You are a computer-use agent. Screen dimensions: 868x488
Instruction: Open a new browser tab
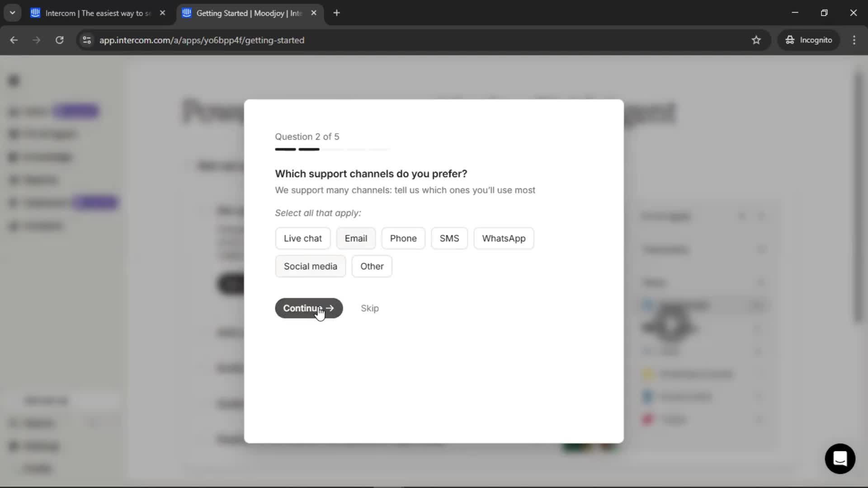(336, 13)
